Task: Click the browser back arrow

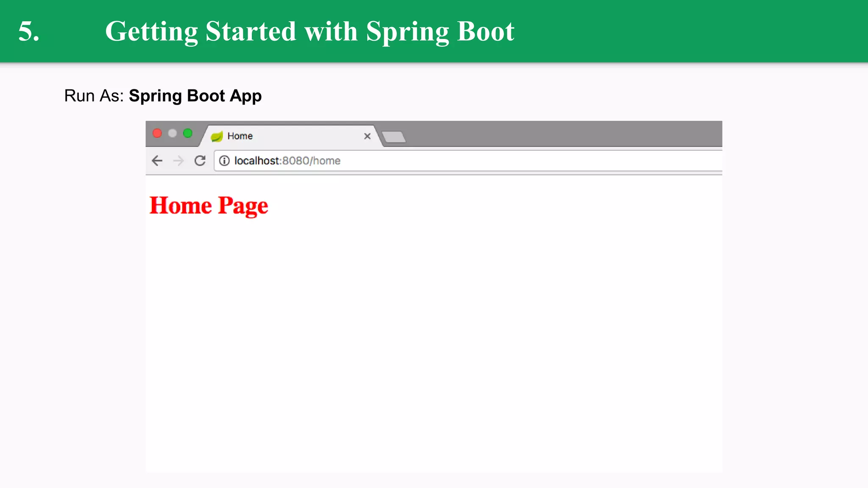Action: pyautogui.click(x=157, y=161)
